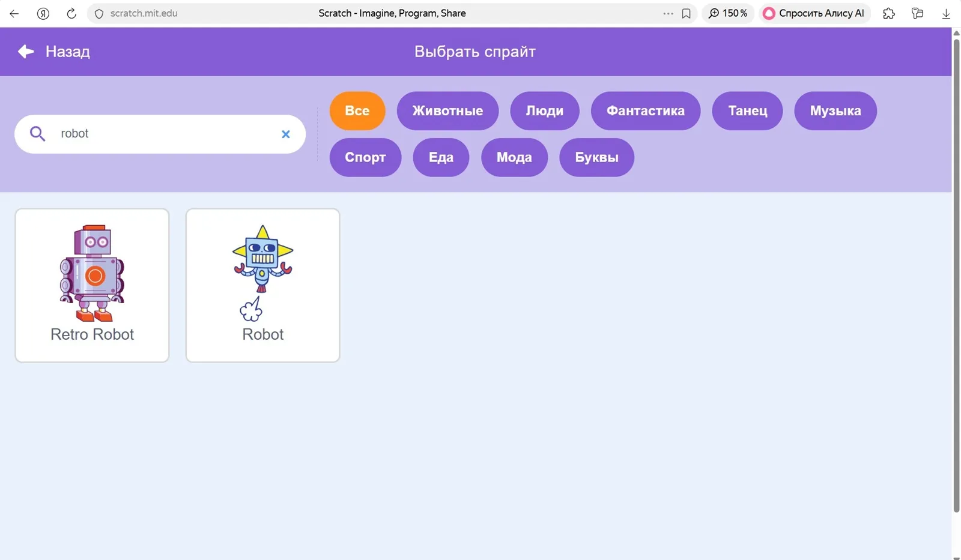Bookmark this page with bookmark icon
Screen dimensions: 961x560
pyautogui.click(x=686, y=13)
